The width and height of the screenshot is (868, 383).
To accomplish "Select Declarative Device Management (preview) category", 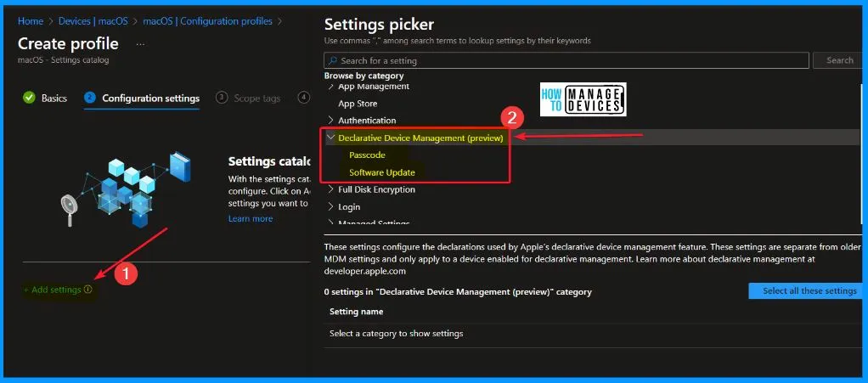I will click(420, 138).
